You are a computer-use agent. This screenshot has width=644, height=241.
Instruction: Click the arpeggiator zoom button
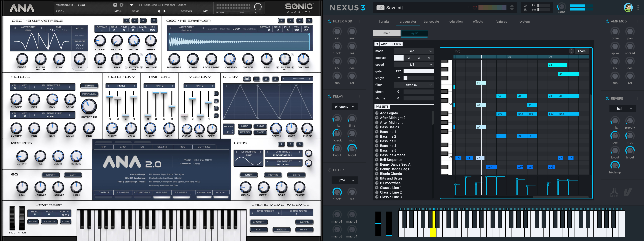click(581, 51)
